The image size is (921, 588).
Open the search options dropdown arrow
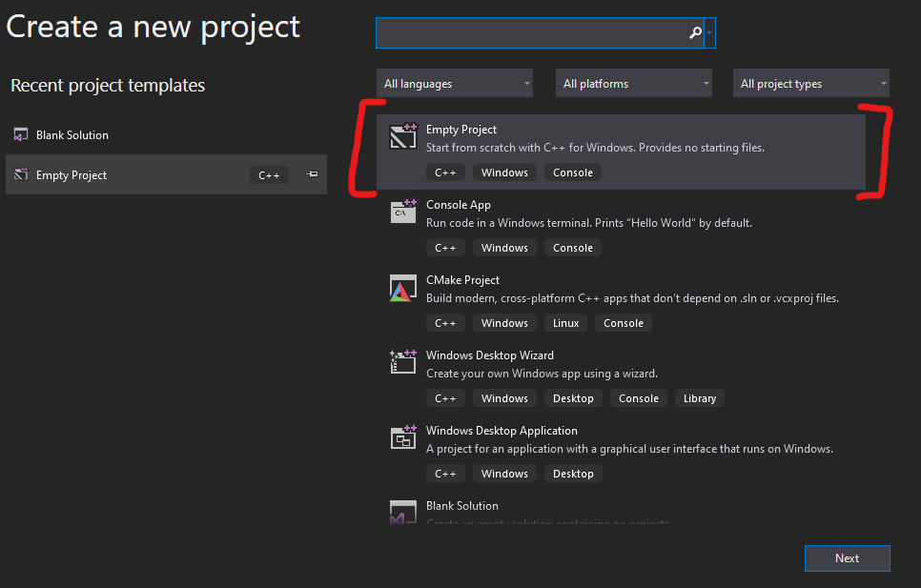click(709, 32)
